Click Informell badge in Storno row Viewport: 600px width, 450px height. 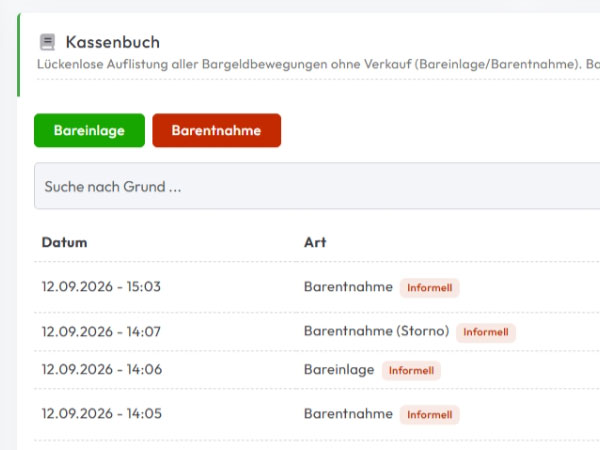486,332
